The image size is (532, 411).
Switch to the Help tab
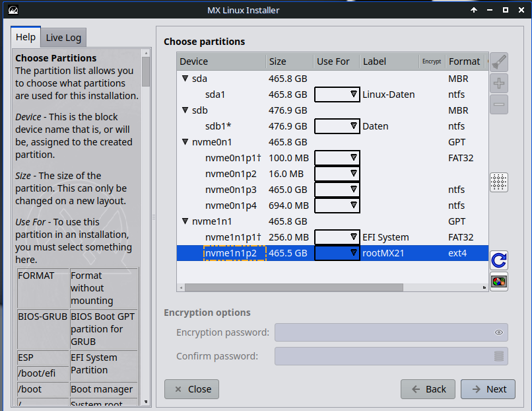26,37
